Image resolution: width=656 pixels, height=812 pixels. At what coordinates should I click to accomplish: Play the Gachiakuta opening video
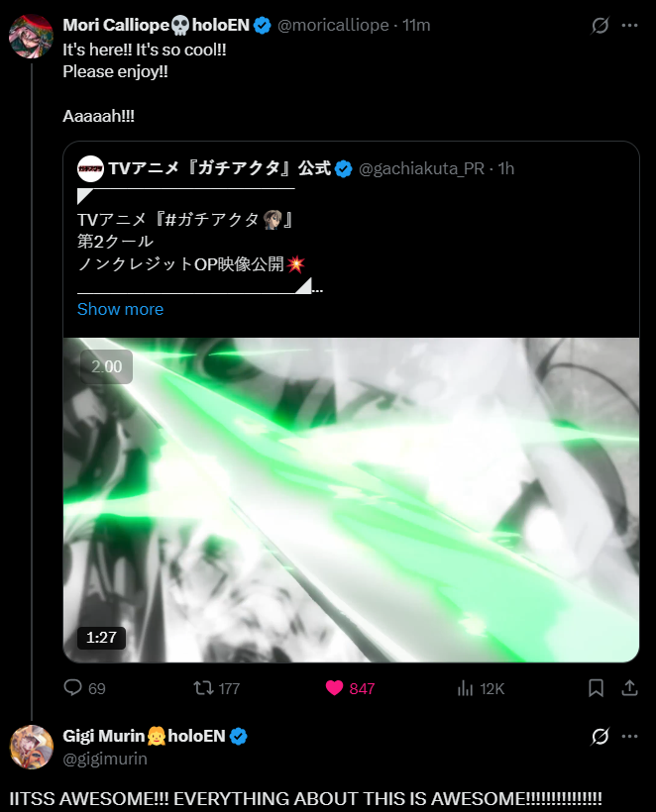[351, 500]
